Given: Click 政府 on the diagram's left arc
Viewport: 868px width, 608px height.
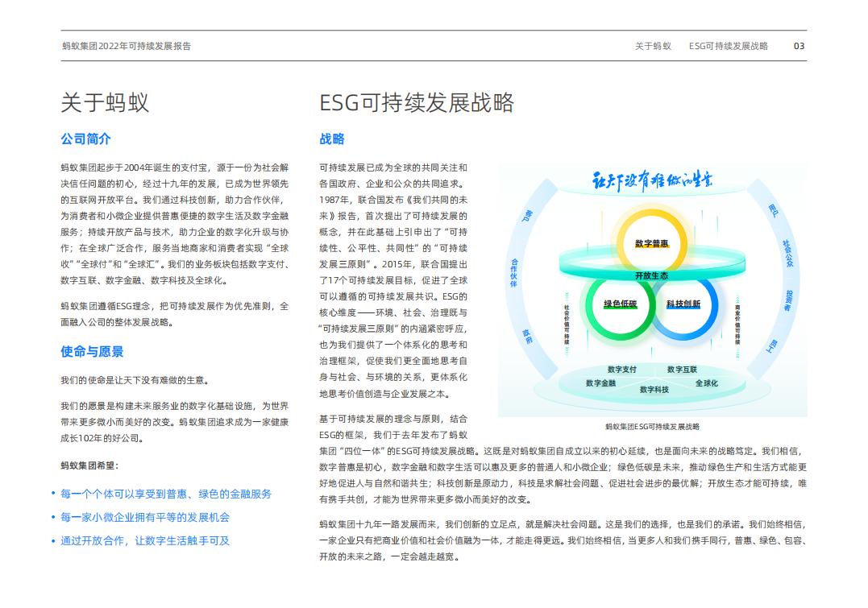Looking at the screenshot, I should [x=528, y=337].
